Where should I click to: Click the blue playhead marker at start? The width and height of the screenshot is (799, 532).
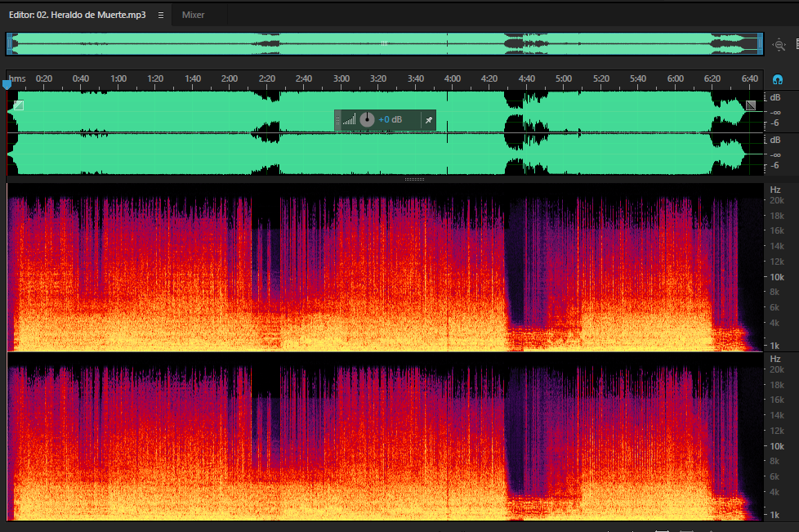[7, 85]
